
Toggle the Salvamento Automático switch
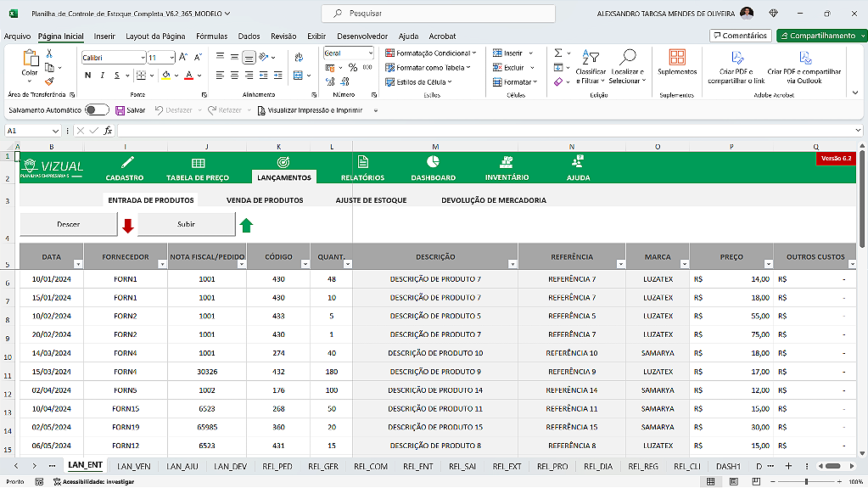pos(97,110)
